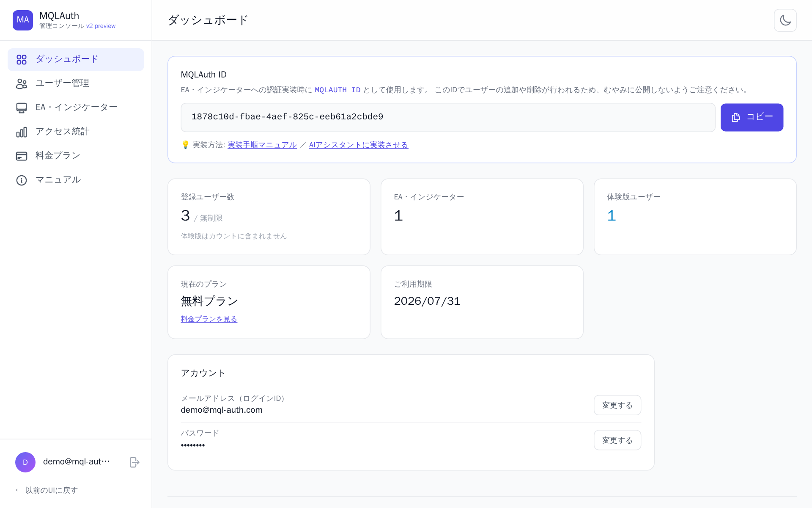The image size is (812, 508).
Task: Click the コピー button
Action: pos(752,117)
